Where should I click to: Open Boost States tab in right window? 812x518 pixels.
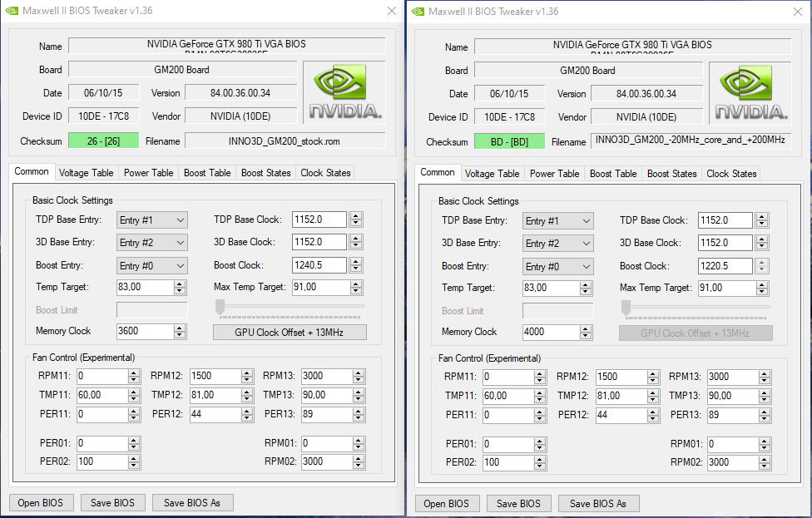[x=671, y=174]
